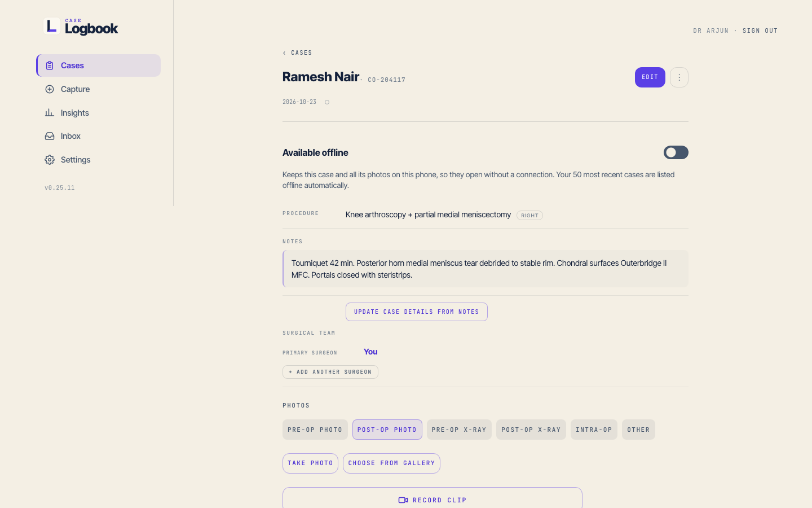The image size is (812, 508).
Task: Click the Ramesh Nair patient name heading
Action: click(x=321, y=77)
